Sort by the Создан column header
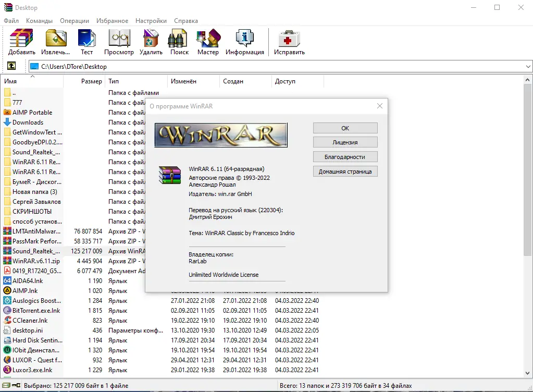Image resolution: width=533 pixels, height=392 pixels. (x=246, y=81)
